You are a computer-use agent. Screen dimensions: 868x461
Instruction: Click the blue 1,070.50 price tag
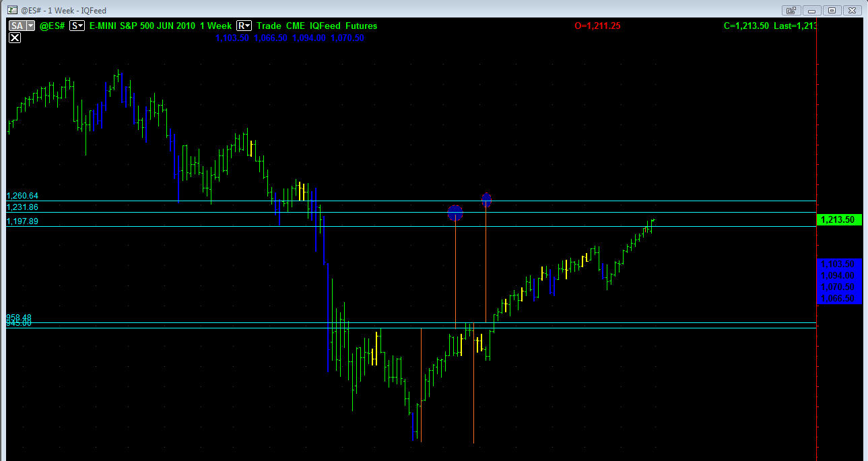tap(838, 287)
